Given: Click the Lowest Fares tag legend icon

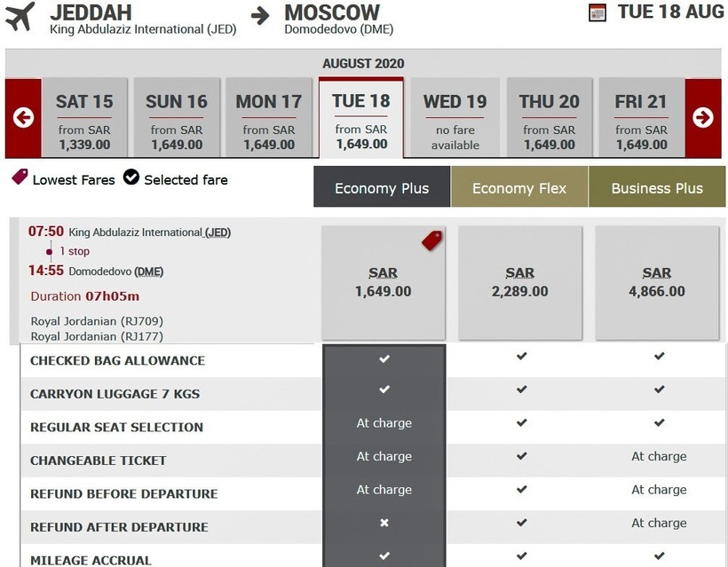Looking at the screenshot, I should pos(20,177).
